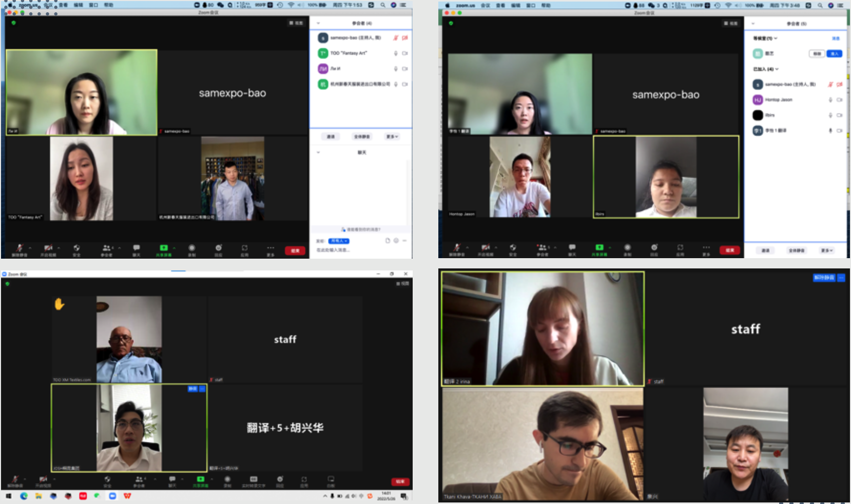Screen dimensions: 851x504
Task: Open More dropdown at bottom of waiting-room participant panel
Action: [x=827, y=250]
